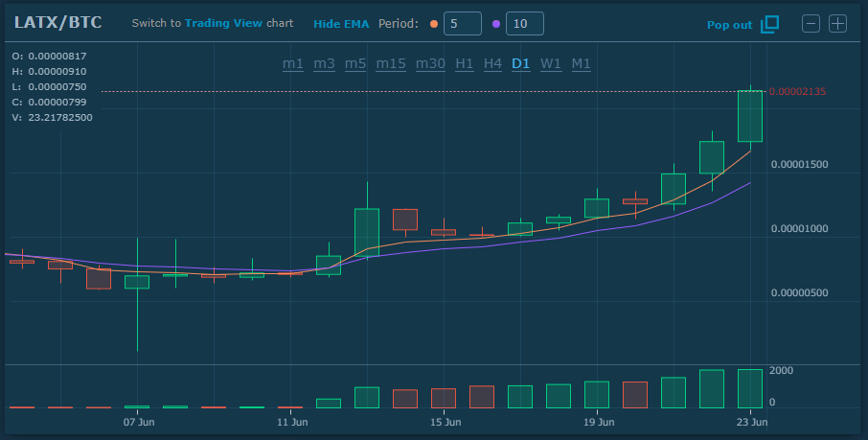Click the Pop out window icon

pos(769,24)
